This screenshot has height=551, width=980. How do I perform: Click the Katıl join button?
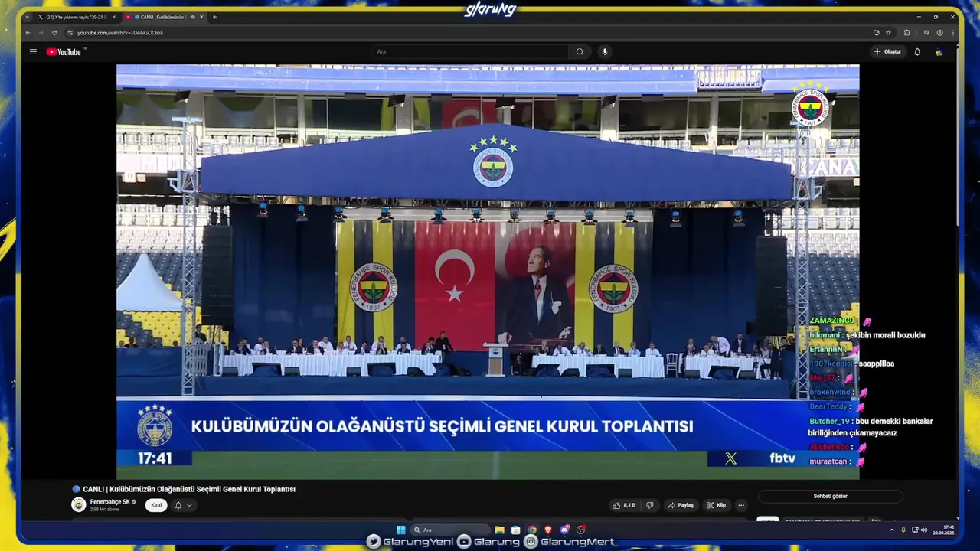tap(156, 505)
